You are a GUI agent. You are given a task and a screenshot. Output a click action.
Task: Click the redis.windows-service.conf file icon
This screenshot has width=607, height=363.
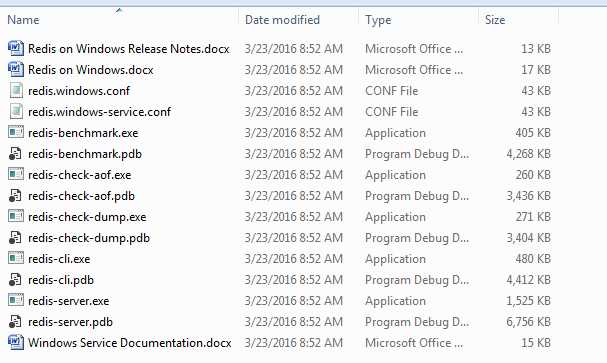[x=16, y=111]
